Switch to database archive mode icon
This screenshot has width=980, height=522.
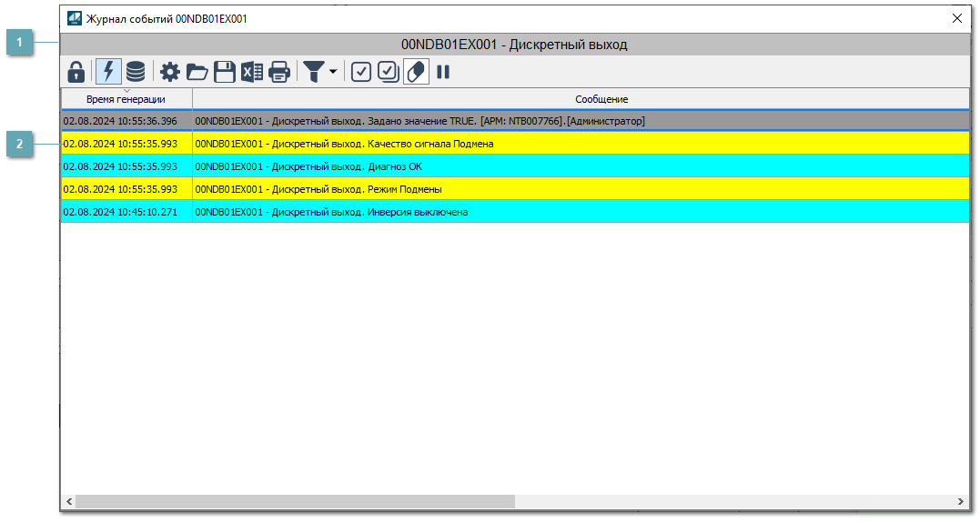(136, 72)
